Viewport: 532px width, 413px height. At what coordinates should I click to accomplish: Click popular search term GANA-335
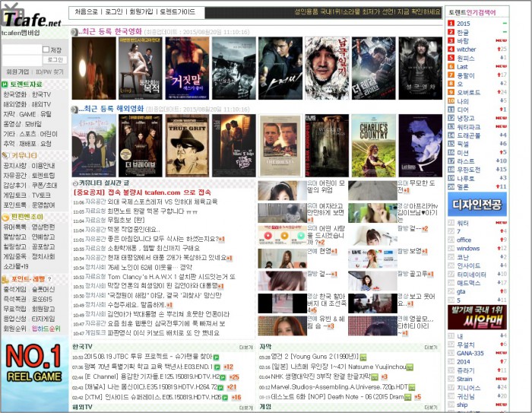[x=470, y=353]
